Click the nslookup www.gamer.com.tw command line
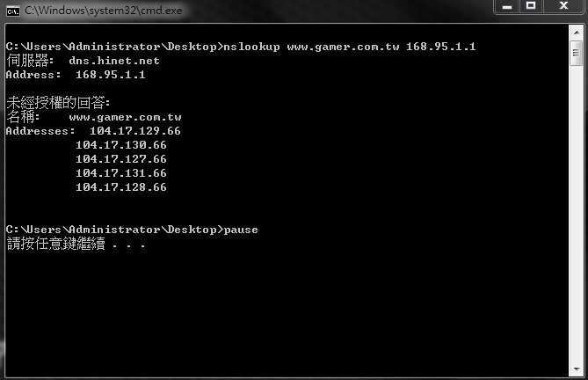The height and width of the screenshot is (380, 588). (x=241, y=47)
